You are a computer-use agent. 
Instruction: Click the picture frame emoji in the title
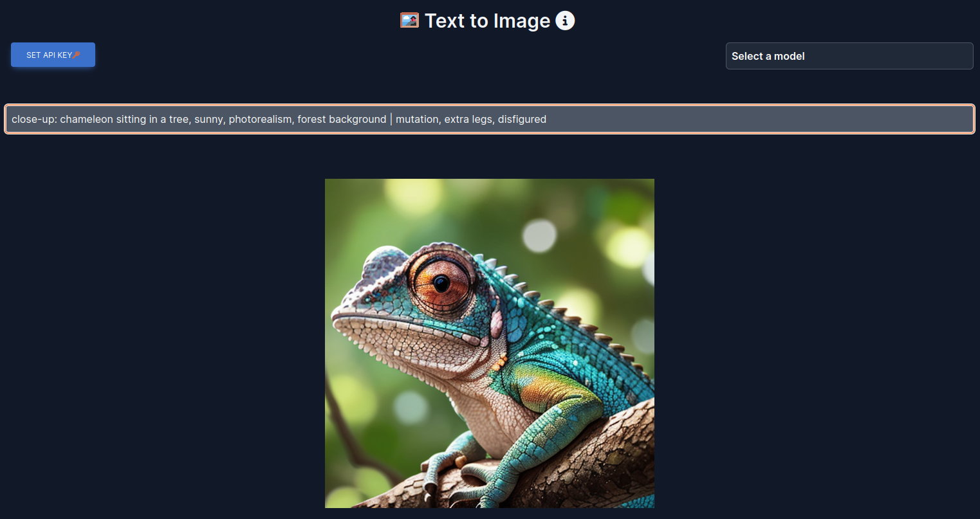[409, 21]
